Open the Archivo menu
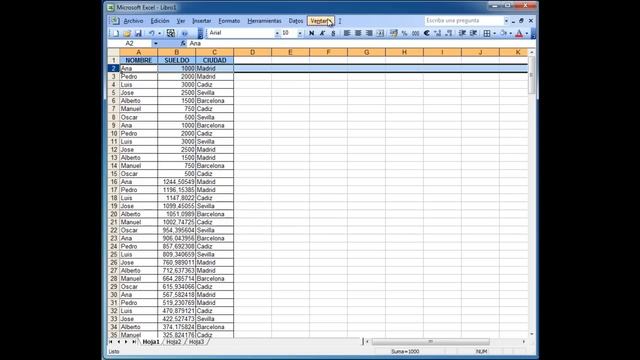640x360 pixels. pos(133,21)
